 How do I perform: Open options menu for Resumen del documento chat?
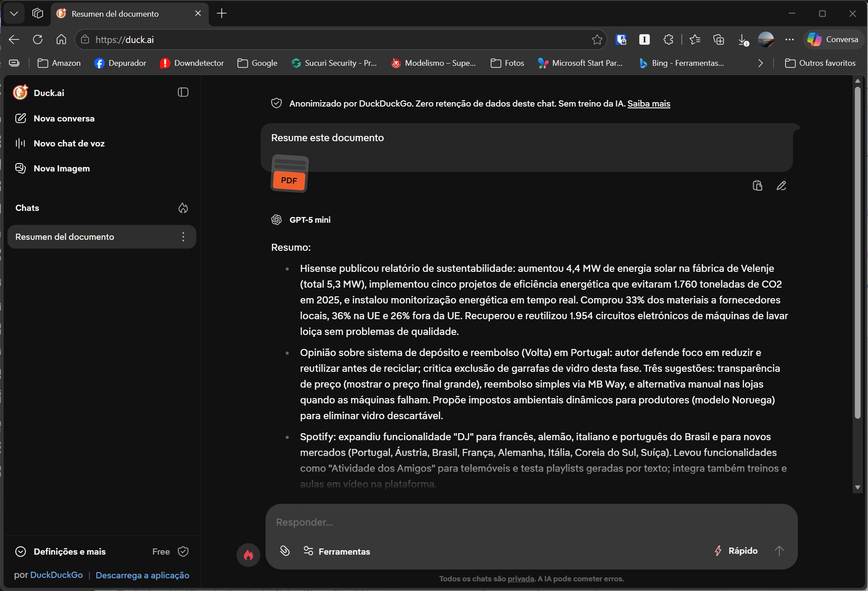pos(183,237)
